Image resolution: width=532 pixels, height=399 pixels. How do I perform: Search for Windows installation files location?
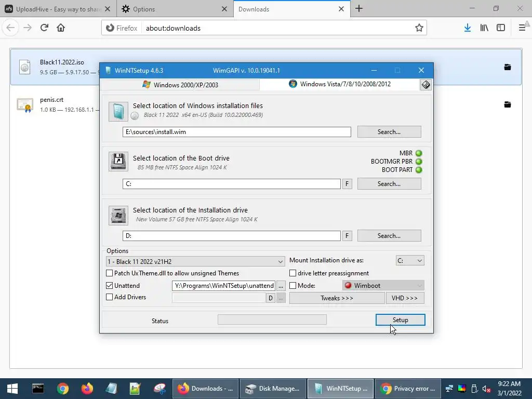tap(389, 131)
